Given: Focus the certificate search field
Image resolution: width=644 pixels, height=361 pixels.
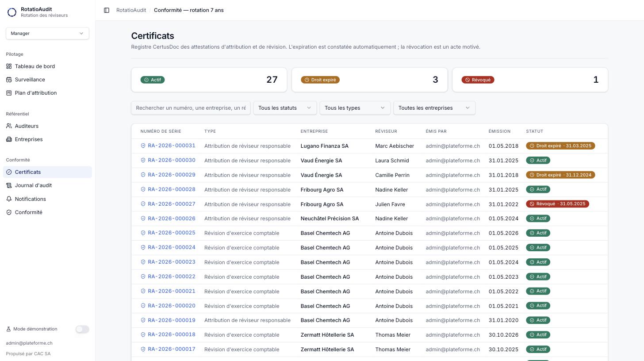Looking at the screenshot, I should (x=191, y=108).
